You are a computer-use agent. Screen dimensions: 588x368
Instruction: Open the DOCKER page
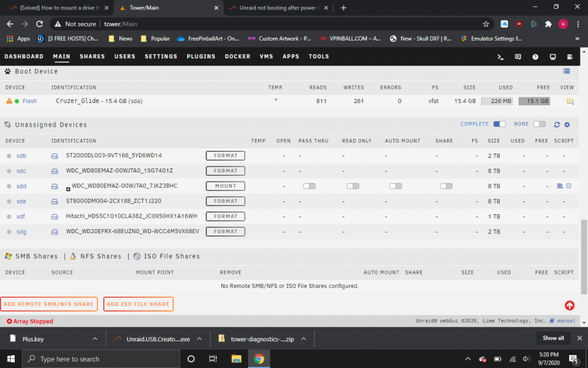click(x=238, y=57)
